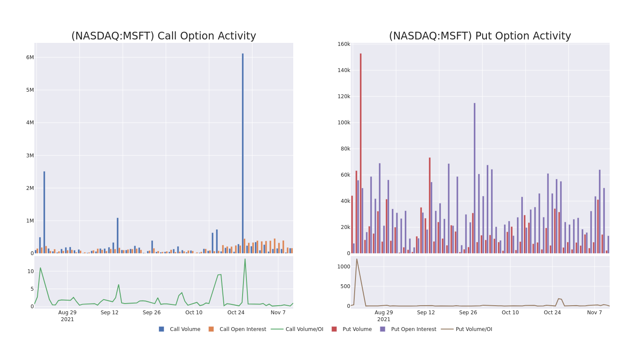Click Oct 24 date on put chart
Image resolution: width=644 pixels, height=343 pixels.
point(552,313)
